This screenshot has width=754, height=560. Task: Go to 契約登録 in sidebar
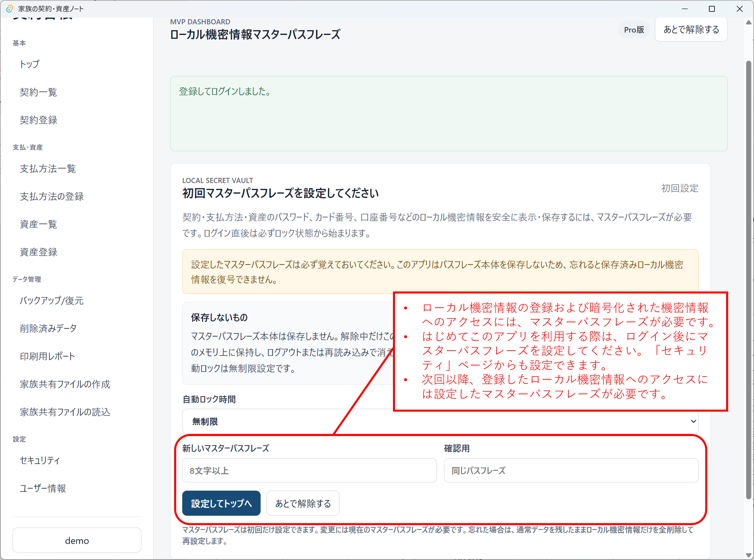(x=38, y=120)
